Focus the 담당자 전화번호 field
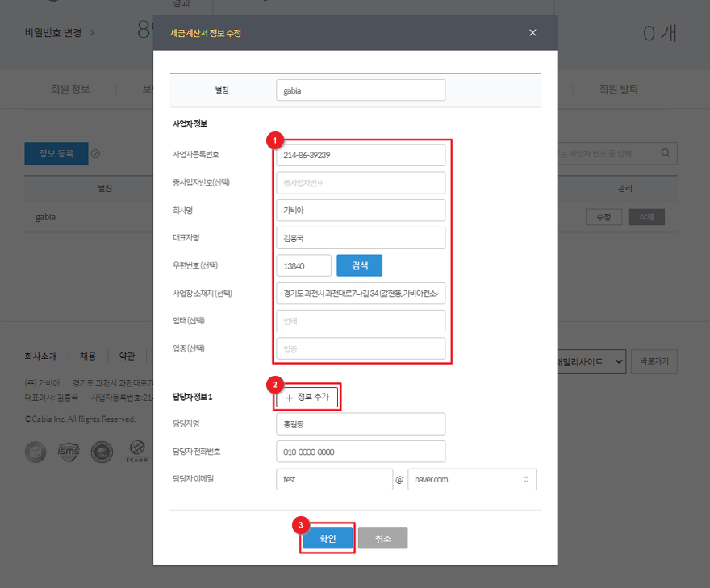The height and width of the screenshot is (588, 710). [361, 452]
